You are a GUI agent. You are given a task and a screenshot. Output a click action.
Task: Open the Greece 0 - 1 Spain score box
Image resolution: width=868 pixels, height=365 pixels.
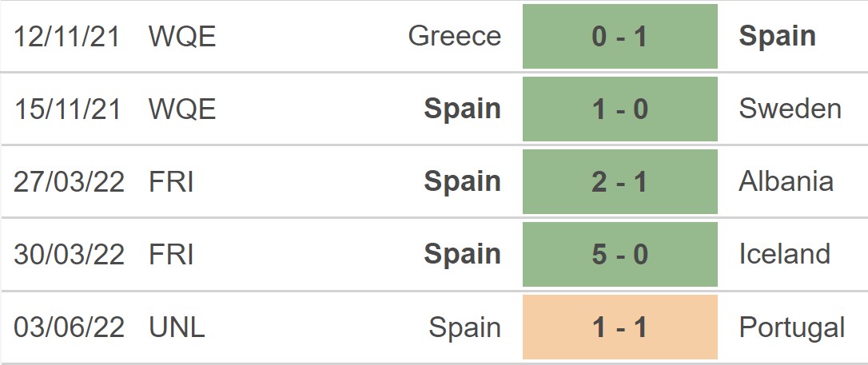(620, 37)
